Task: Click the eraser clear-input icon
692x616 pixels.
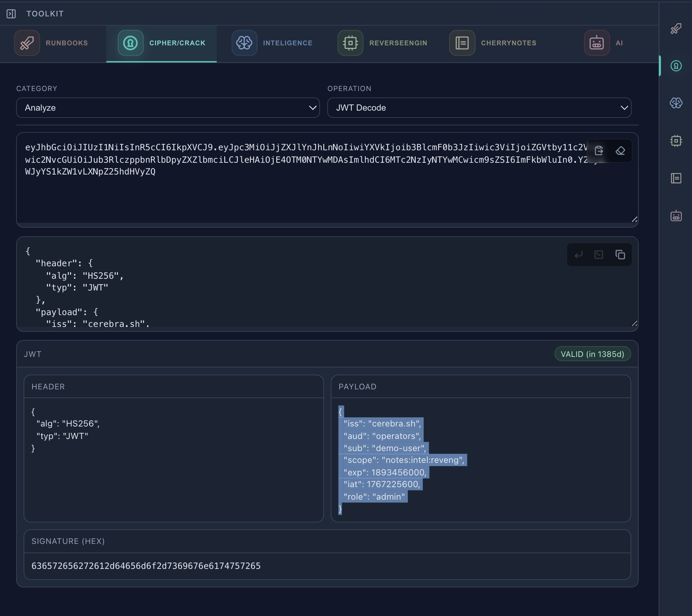Action: click(x=620, y=151)
